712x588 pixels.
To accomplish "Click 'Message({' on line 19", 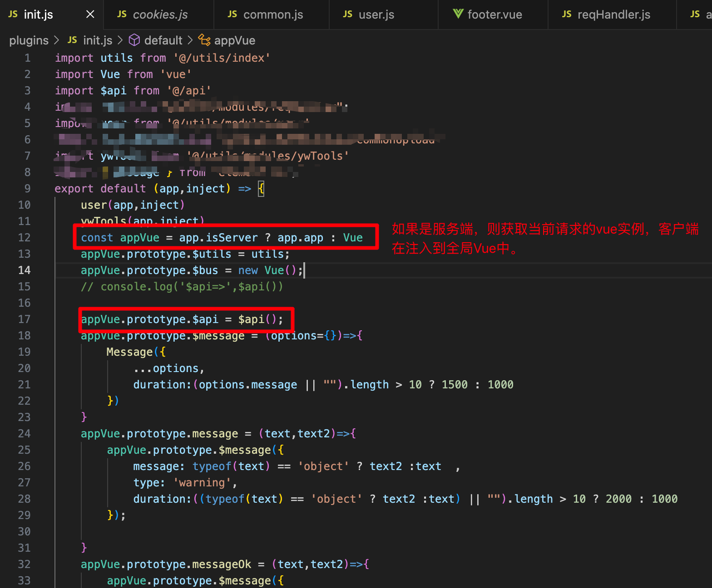I will [136, 352].
